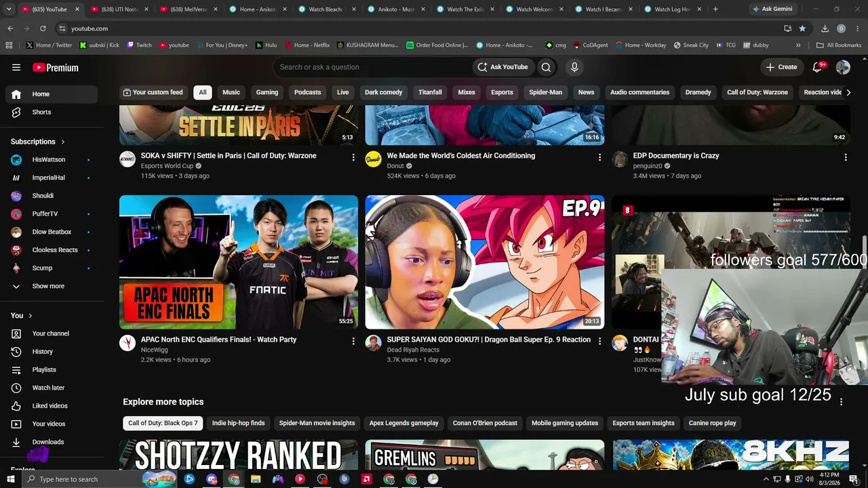Screen dimensions: 868x488
Task: Click the Dead Riyah Reacts channel name
Action: pos(413,350)
